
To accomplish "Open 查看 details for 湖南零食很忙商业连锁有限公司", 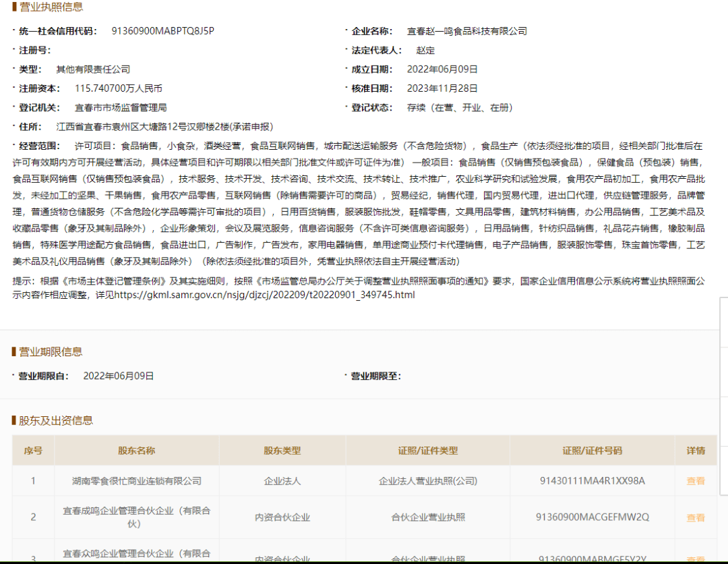I will 696,481.
